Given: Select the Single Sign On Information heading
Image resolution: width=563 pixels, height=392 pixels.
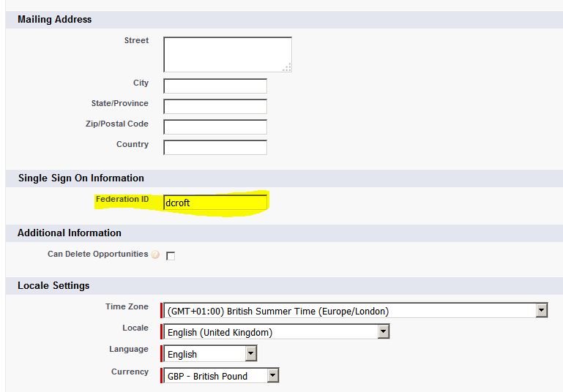Looking at the screenshot, I should 81,178.
